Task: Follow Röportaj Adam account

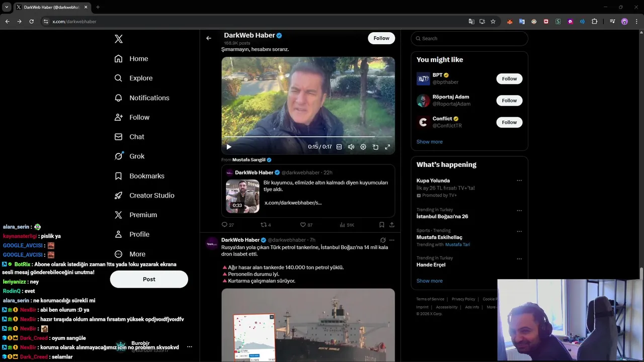Action: pos(509,101)
